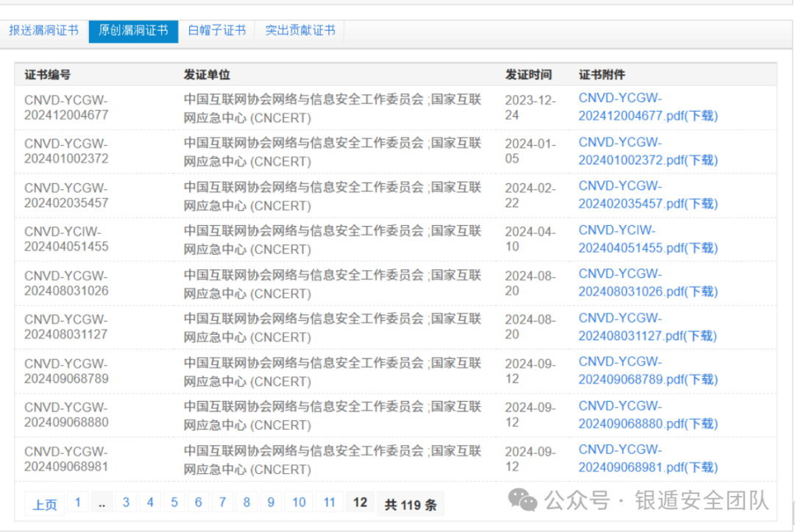Go to page 10 in pagination

pyautogui.click(x=299, y=503)
